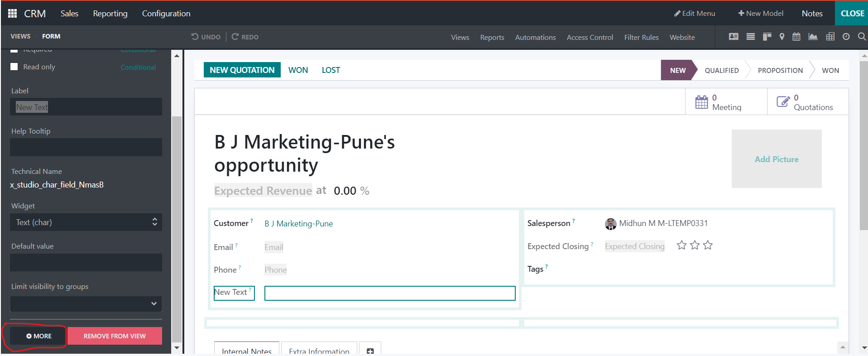Open the Automations tab
Image resolution: width=868 pixels, height=356 pixels.
pyautogui.click(x=535, y=37)
